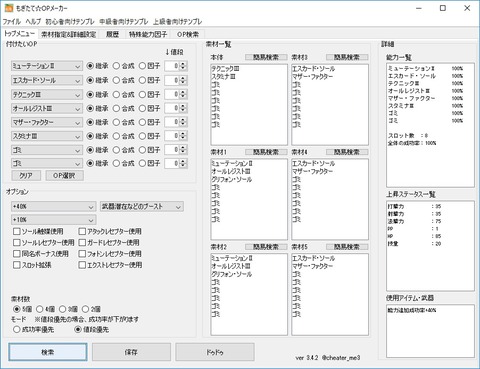Screen dimensions: 480x369
Task: Click the ドゥドゥ button
Action: [215, 352]
